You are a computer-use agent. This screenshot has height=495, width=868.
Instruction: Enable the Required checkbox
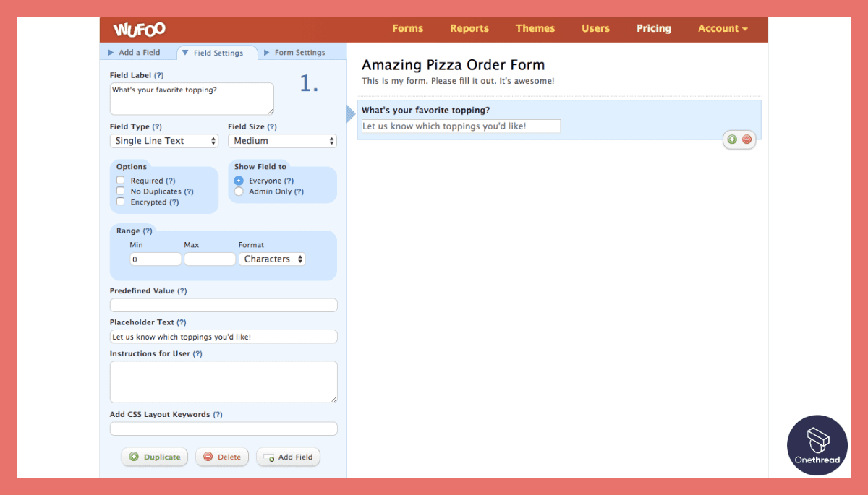(x=121, y=181)
